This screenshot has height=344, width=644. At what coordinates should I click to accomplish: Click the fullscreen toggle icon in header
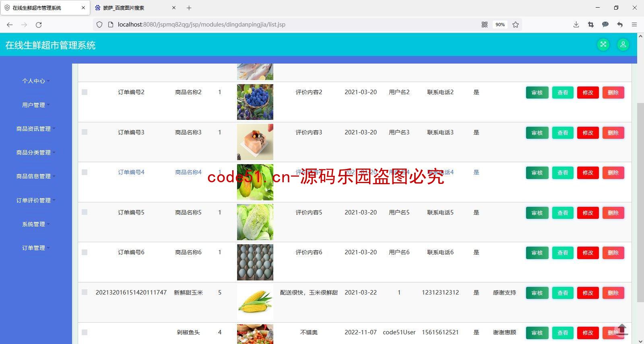pyautogui.click(x=603, y=45)
